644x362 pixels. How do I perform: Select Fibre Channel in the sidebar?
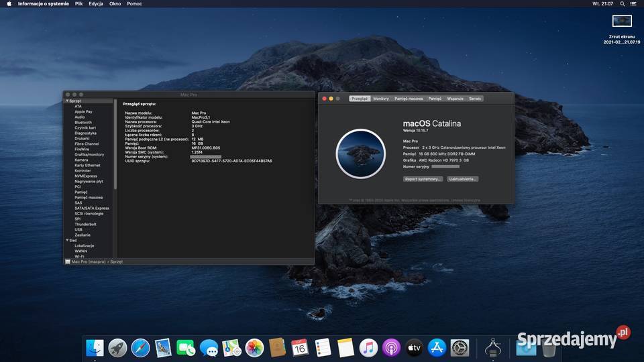pyautogui.click(x=87, y=143)
